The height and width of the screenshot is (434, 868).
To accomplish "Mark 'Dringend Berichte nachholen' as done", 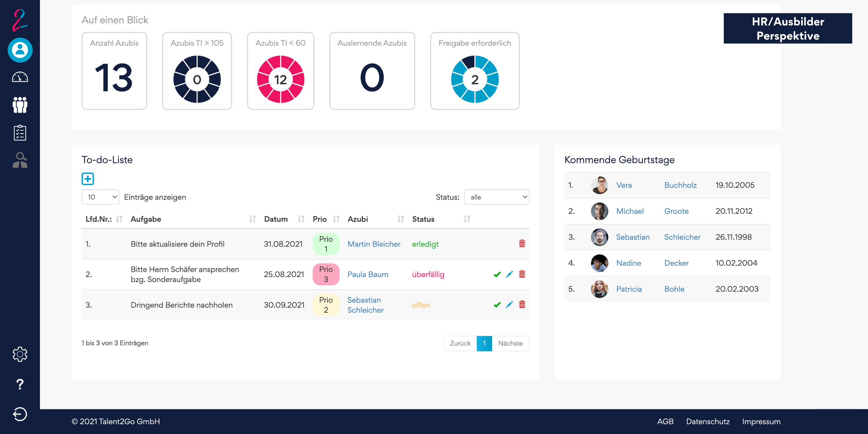I will point(497,305).
